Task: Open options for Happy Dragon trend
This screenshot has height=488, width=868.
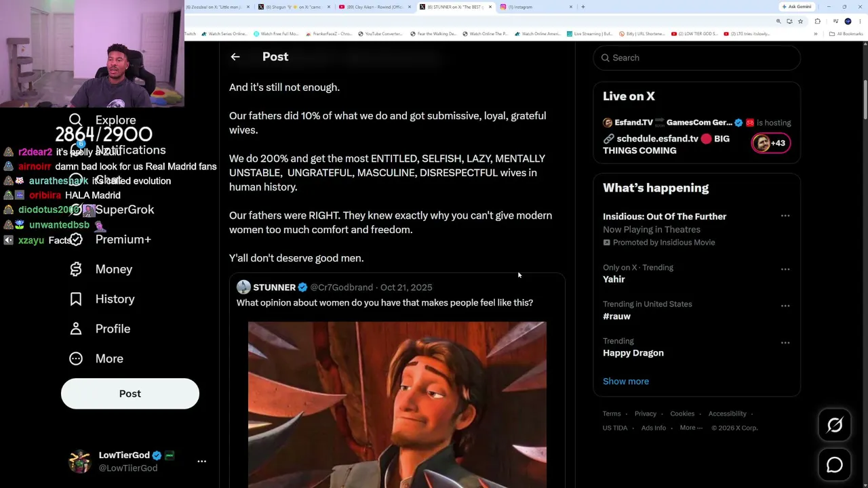Action: (x=785, y=342)
